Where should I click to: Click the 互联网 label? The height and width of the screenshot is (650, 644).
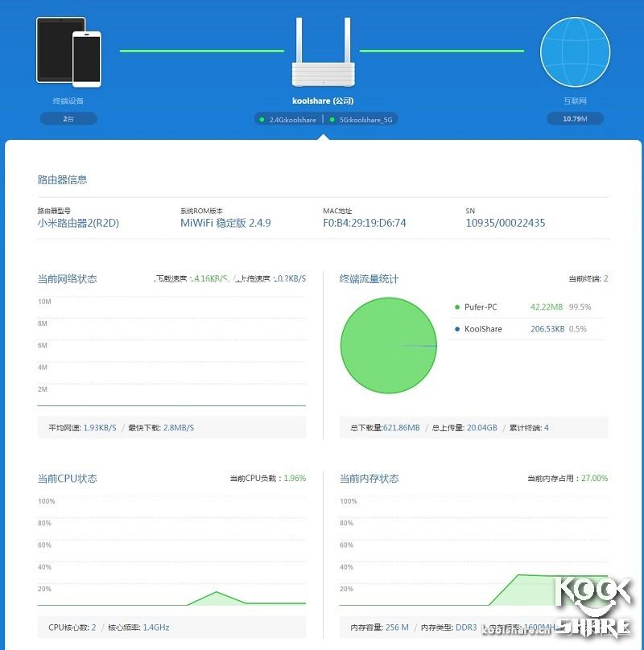[575, 101]
